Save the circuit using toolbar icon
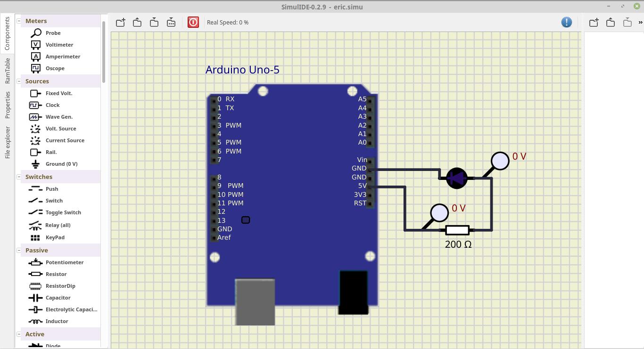The width and height of the screenshot is (644, 349). pos(154,22)
